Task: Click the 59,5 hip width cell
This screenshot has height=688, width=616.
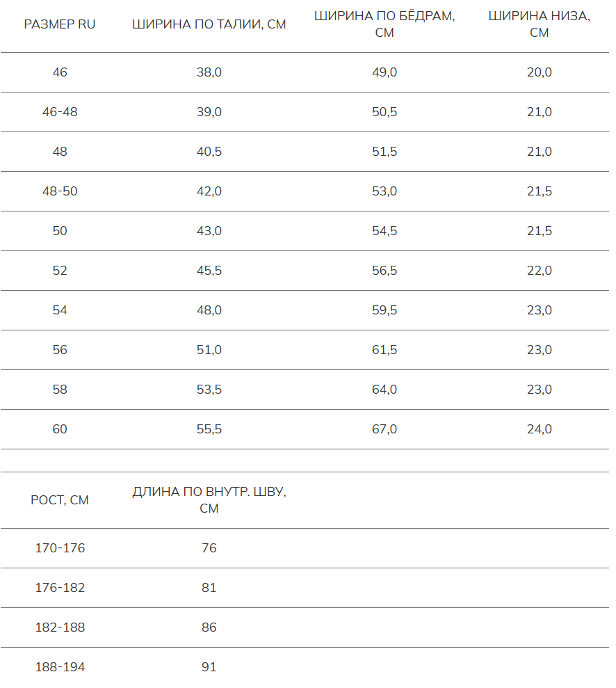Action: click(x=384, y=310)
